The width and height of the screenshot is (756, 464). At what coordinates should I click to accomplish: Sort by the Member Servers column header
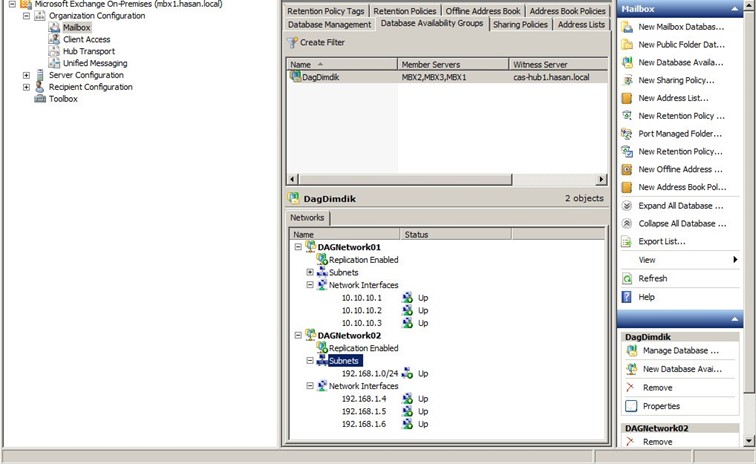pyautogui.click(x=453, y=64)
